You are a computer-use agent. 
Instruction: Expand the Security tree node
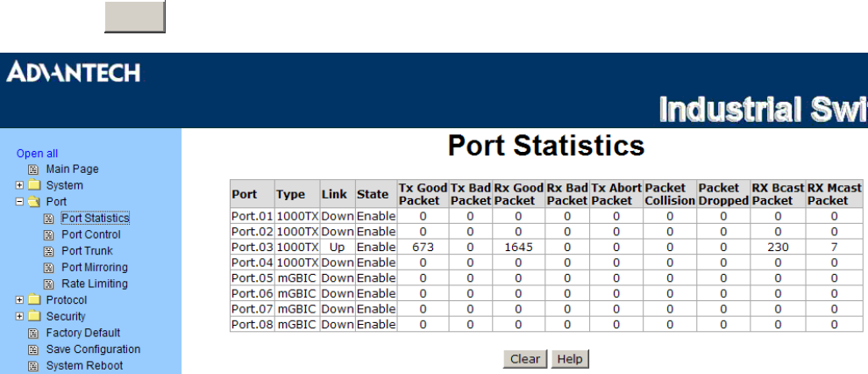(19, 317)
